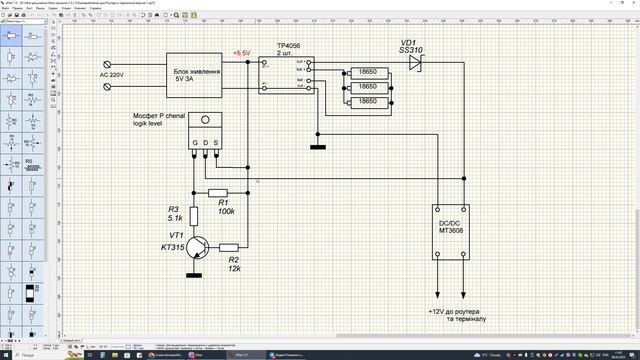This screenshot has height=360, width=640.
Task: Select the DC/DC MT3608 block
Action: pyautogui.click(x=451, y=232)
